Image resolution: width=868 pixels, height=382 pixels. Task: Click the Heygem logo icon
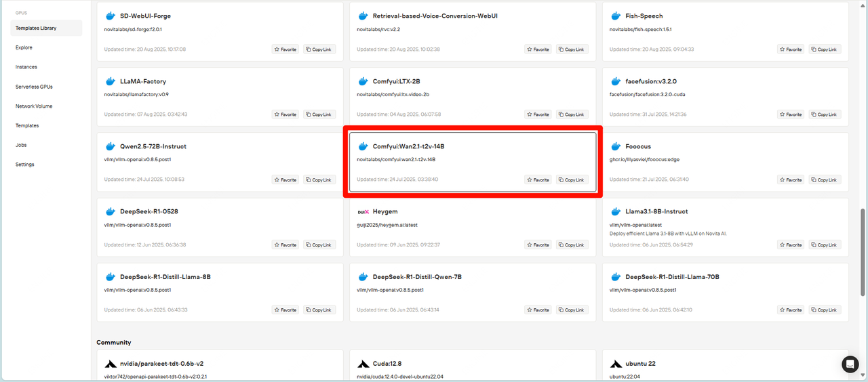click(x=363, y=211)
